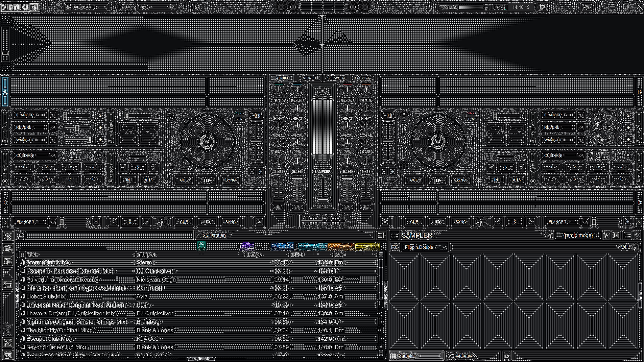Click the sampler layout grid icon at far right
Screen dimensions: 644x362
coord(628,235)
